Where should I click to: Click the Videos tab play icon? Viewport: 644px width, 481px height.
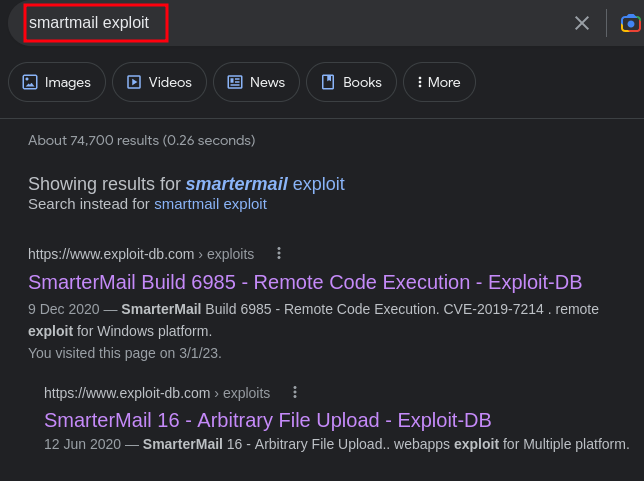(x=134, y=82)
